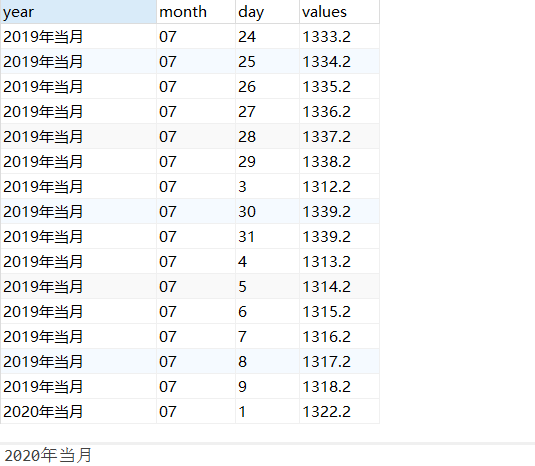The width and height of the screenshot is (535, 466).
Task: Select month cell 07 in 1322.2 row
Action: 196,411
